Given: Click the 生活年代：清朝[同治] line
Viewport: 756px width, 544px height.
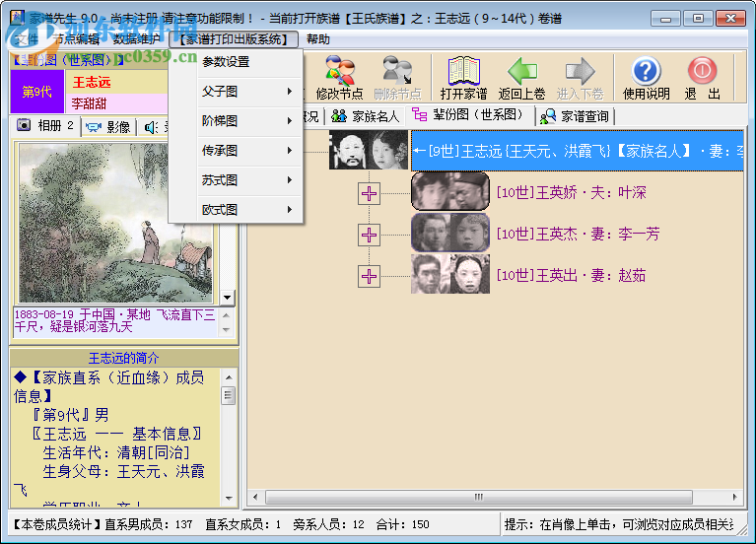Looking at the screenshot, I should [x=116, y=453].
